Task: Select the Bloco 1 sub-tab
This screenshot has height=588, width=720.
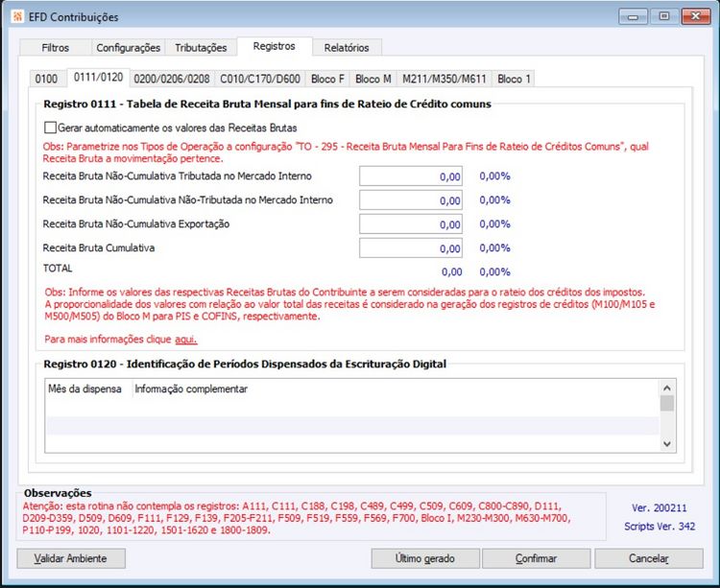Action: (514, 79)
